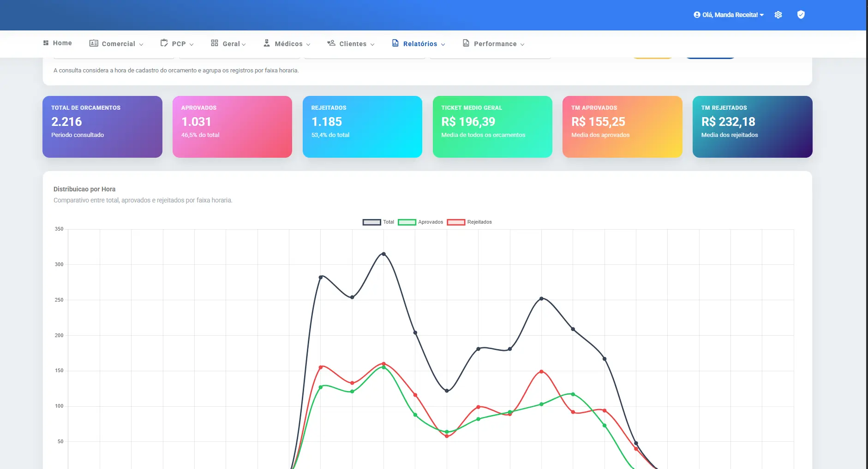The width and height of the screenshot is (868, 469).
Task: Click the shield icon in header
Action: (x=801, y=15)
